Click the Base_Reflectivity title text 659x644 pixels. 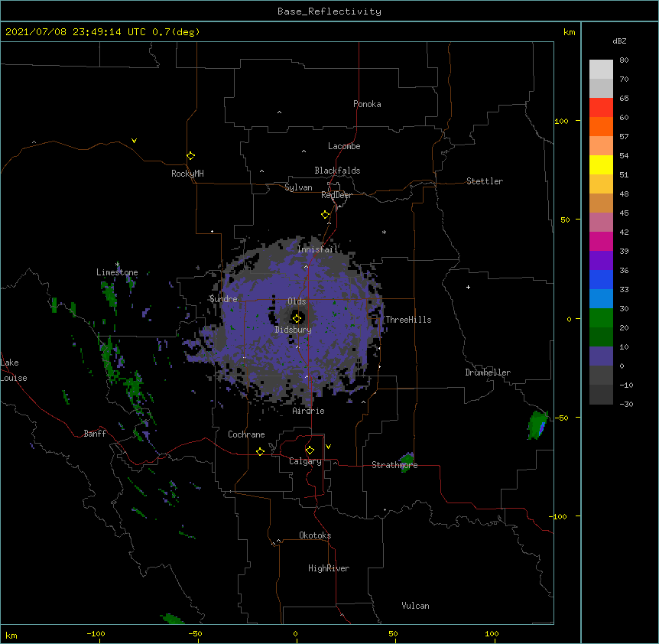tap(329, 11)
